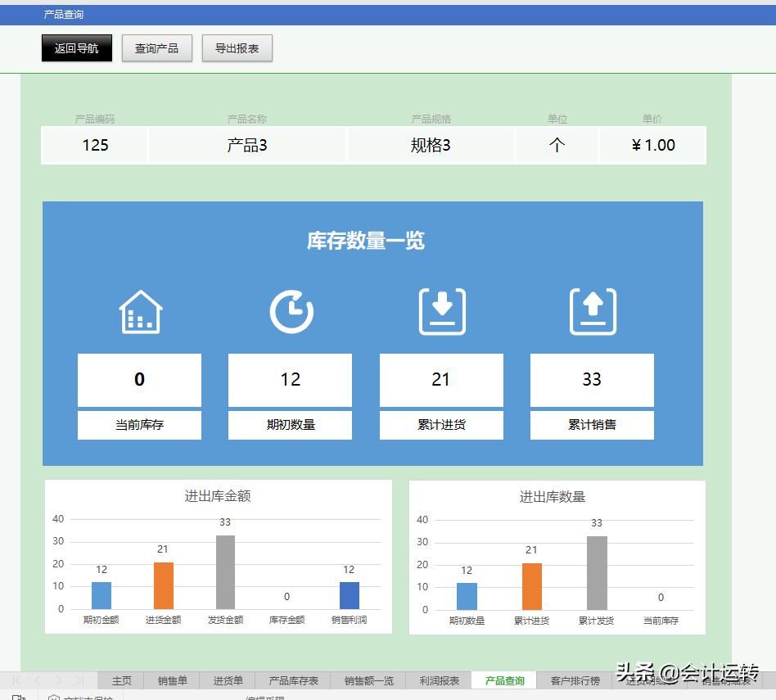Switch to the 主页 sheet tab
Image resolution: width=776 pixels, height=700 pixels.
pos(121,680)
